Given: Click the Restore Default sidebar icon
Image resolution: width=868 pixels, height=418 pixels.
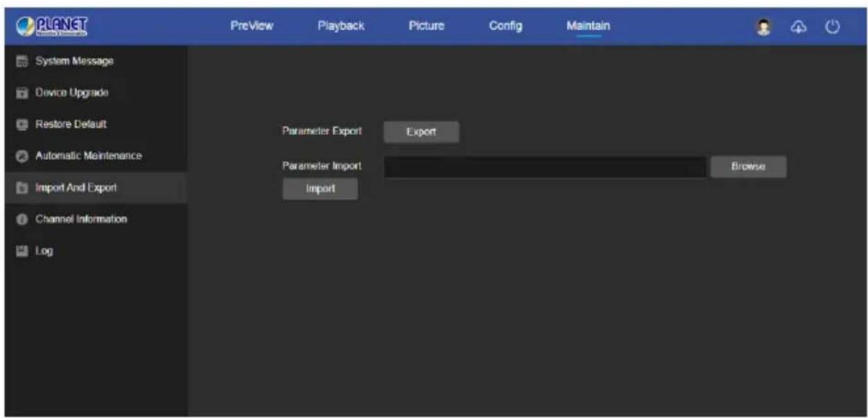Looking at the screenshot, I should click(x=22, y=124).
